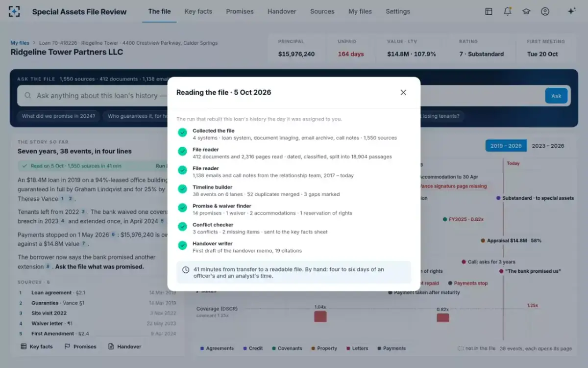Click the flag icon of bottom Promises

(x=67, y=346)
